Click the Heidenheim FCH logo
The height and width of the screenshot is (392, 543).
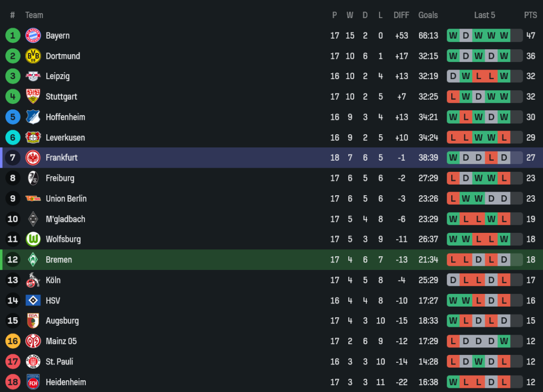[33, 382]
